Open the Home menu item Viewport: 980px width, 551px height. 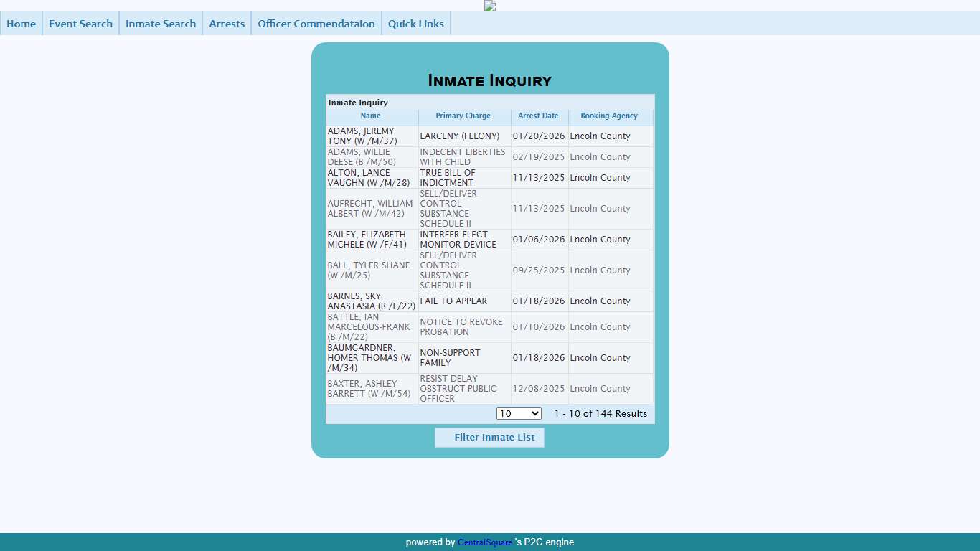click(22, 24)
